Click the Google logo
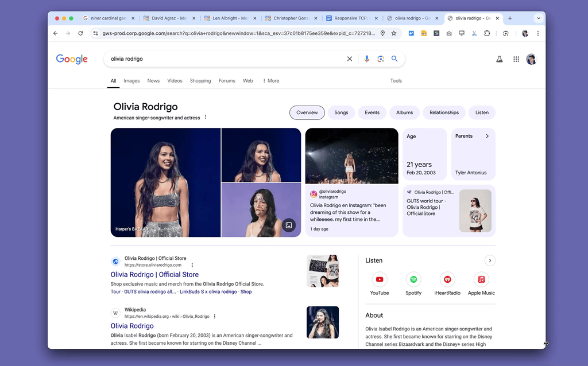Image resolution: width=588 pixels, height=366 pixels. point(72,59)
